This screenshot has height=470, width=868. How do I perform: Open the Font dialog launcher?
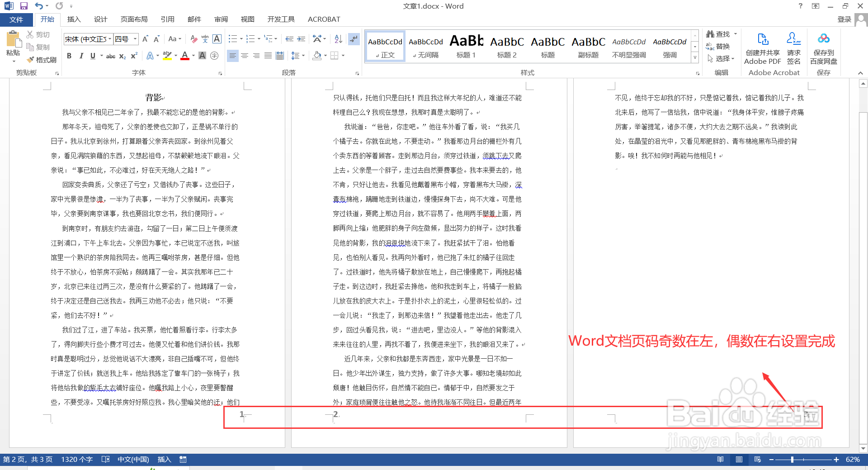(220, 73)
